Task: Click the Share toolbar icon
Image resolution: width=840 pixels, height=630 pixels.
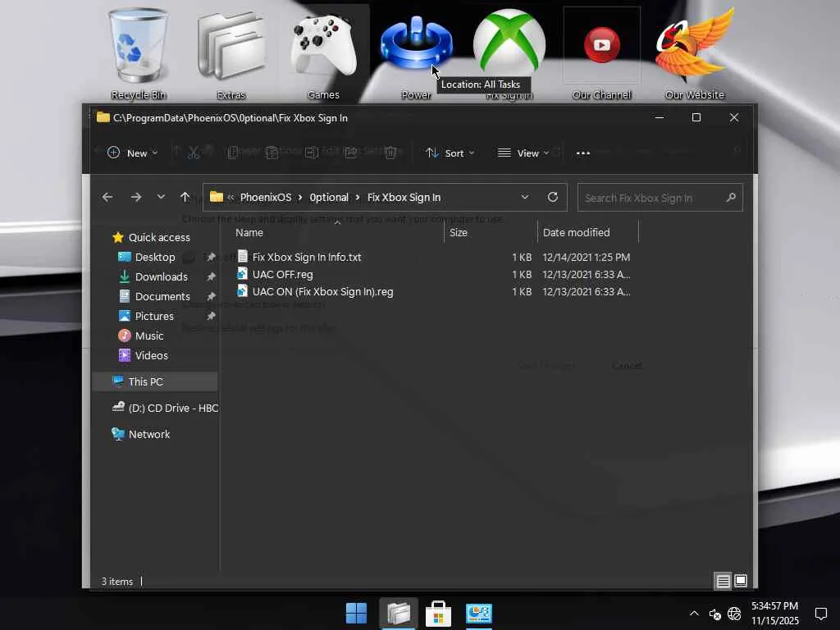Action: tap(351, 153)
